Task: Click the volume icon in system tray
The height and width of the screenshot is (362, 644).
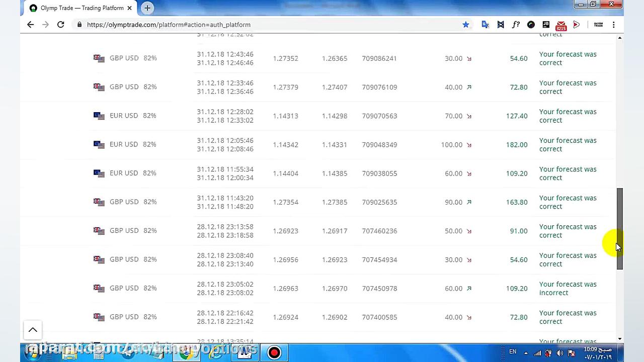Action: (560, 353)
